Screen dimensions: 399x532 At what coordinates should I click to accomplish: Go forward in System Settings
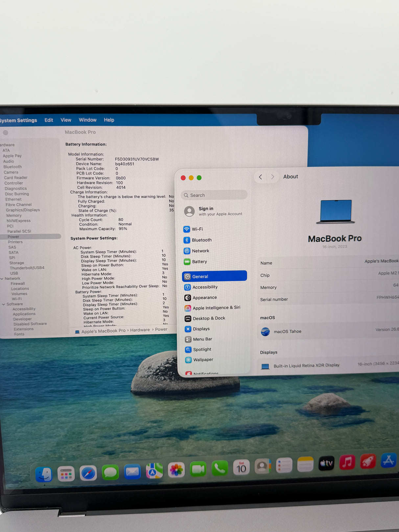[272, 177]
